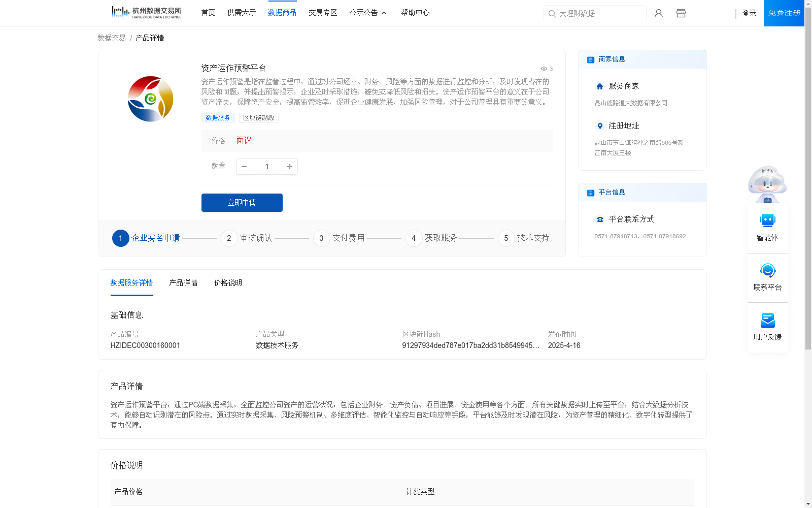
Task: Click the 服务商家 home icon
Action: [x=600, y=86]
